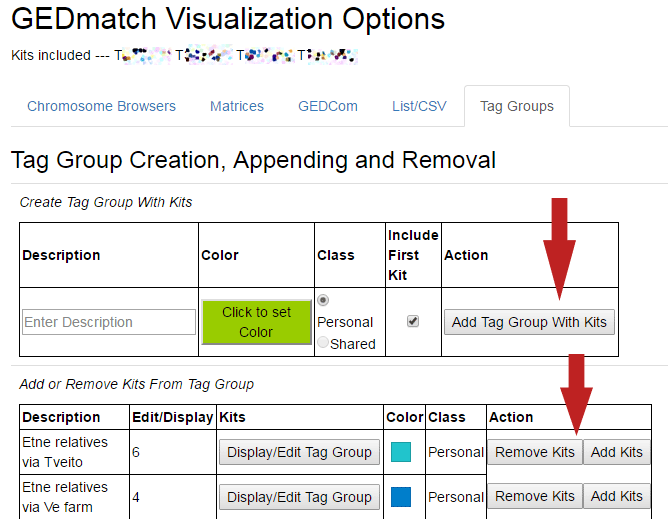Click 'Etne relatives via Ve farm' description text
Viewport: 668px width, 519px height.
pos(65,497)
